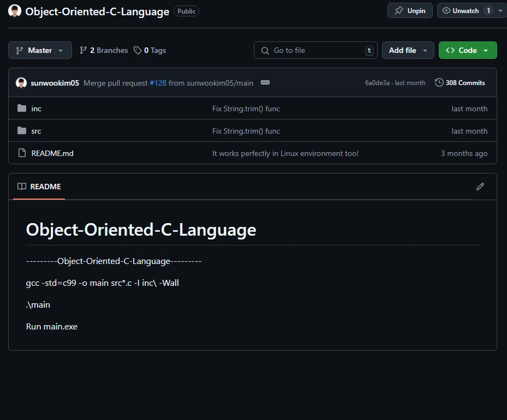Open commit history via the clock icon
507x420 pixels.
439,82
